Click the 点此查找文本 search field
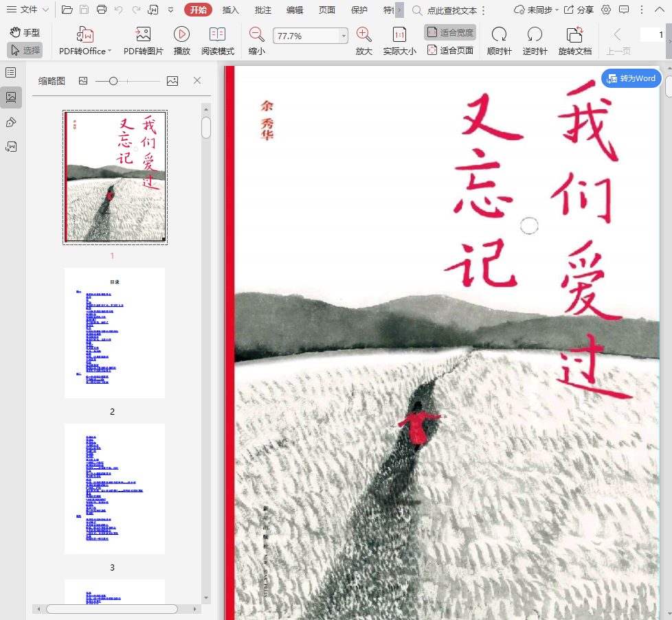The height and width of the screenshot is (620, 672). click(x=451, y=11)
